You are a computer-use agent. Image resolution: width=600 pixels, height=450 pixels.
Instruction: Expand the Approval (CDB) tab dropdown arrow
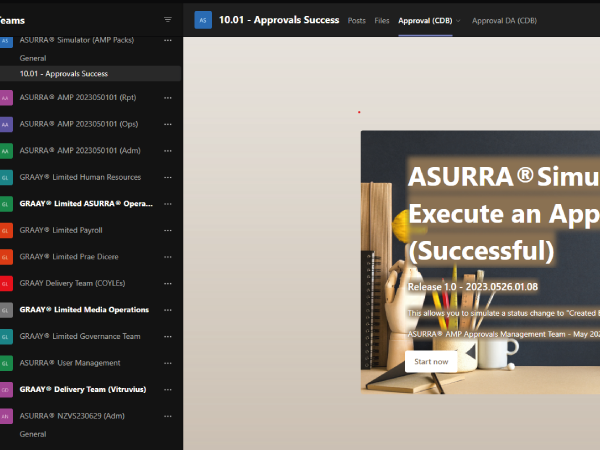click(458, 21)
